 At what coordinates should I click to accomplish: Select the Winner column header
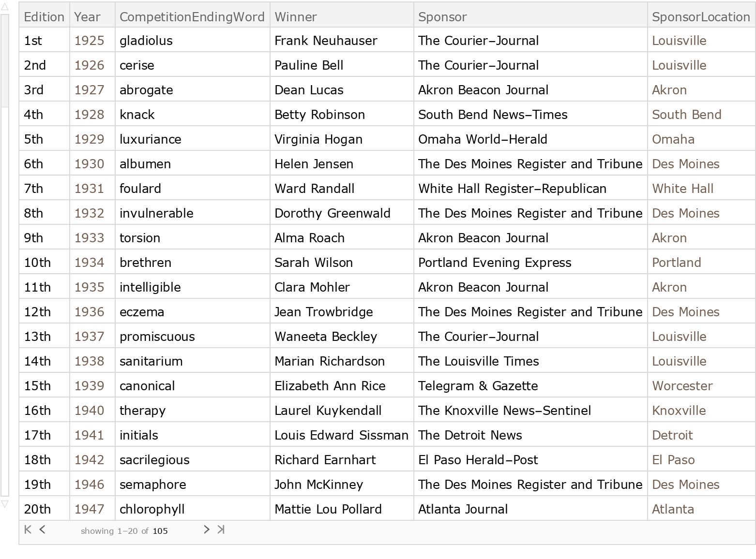click(x=295, y=17)
